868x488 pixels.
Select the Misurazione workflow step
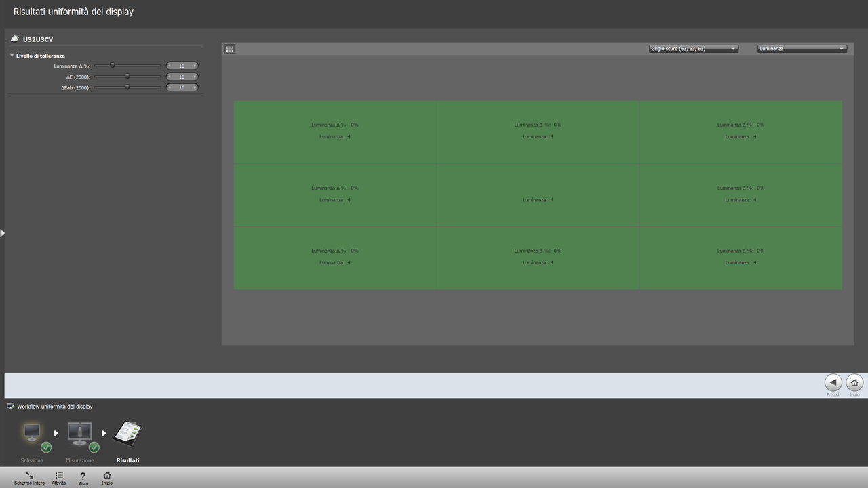tap(80, 439)
